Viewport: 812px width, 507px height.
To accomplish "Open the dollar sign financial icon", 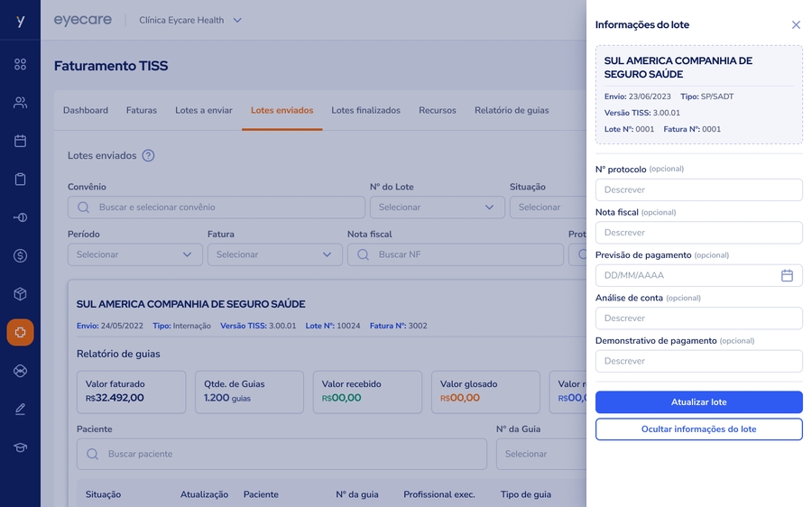I will (x=20, y=255).
